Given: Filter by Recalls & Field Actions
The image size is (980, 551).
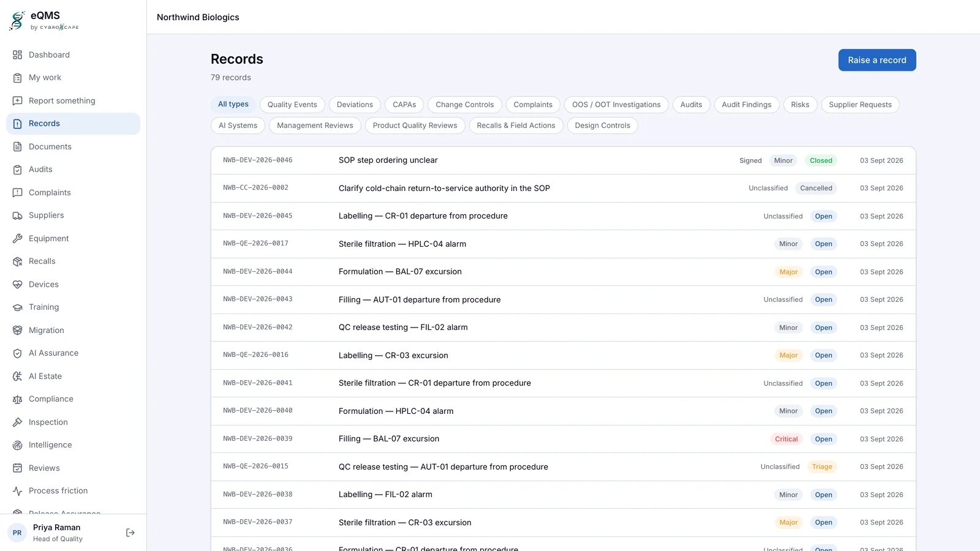Looking at the screenshot, I should (x=516, y=126).
